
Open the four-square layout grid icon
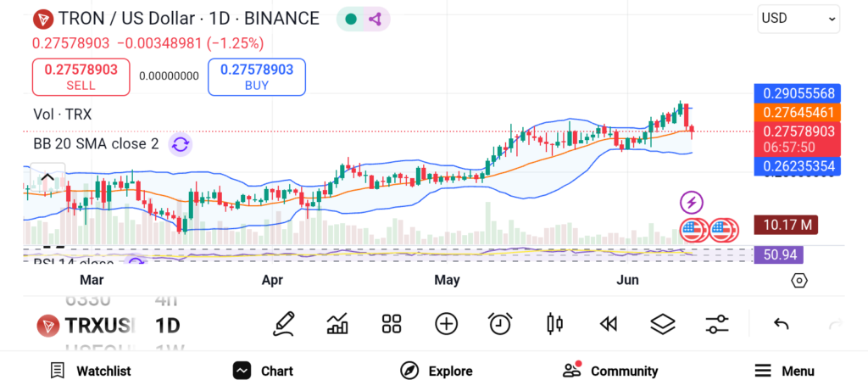pyautogui.click(x=392, y=324)
